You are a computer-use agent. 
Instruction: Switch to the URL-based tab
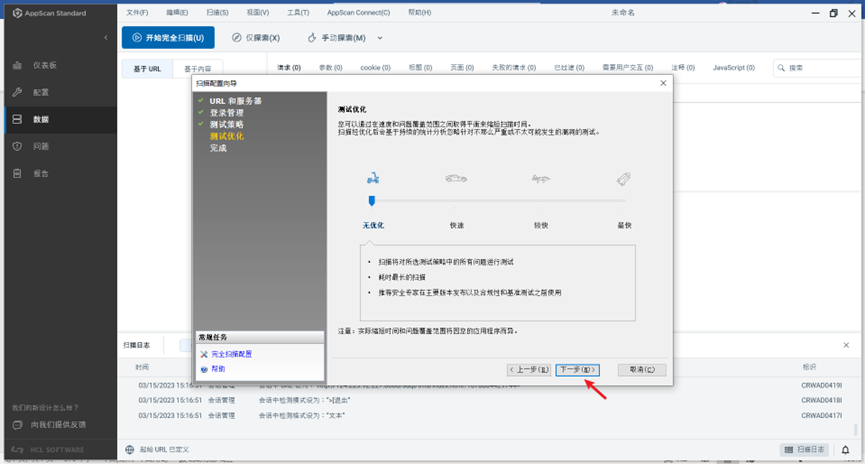point(147,69)
